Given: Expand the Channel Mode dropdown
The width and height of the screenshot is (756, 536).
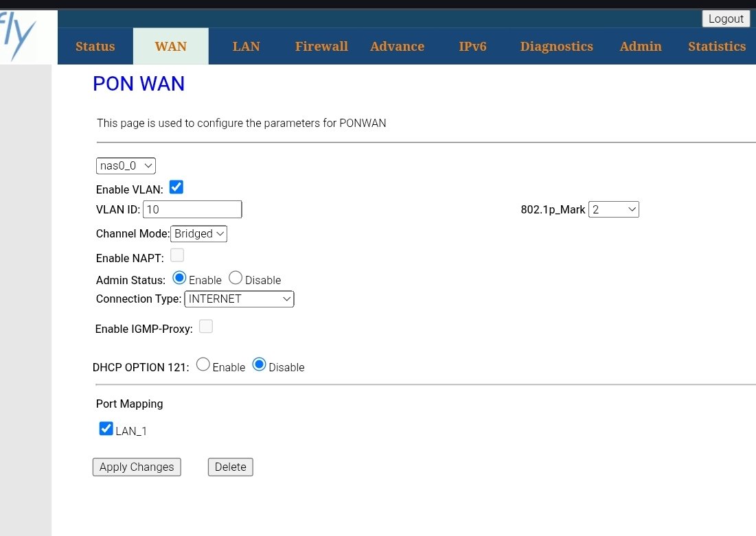Looking at the screenshot, I should 198,234.
